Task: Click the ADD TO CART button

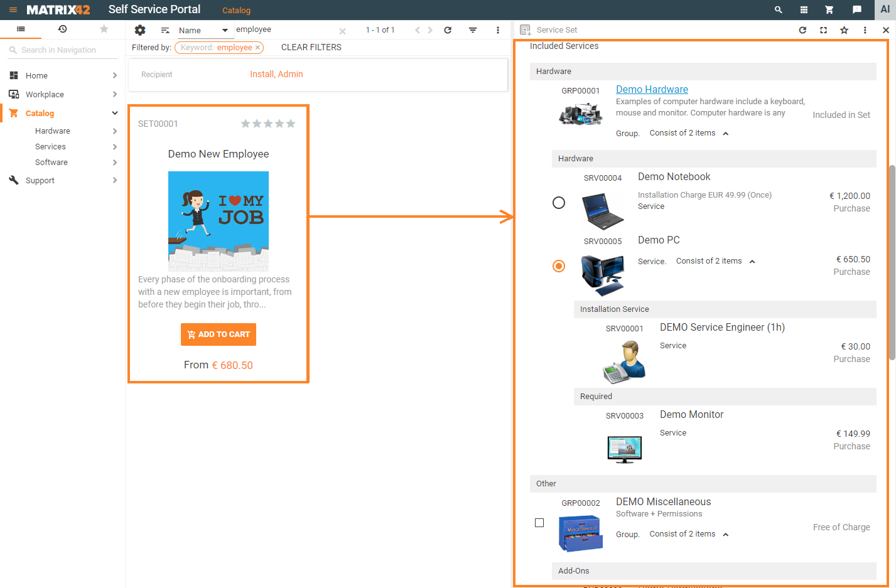Action: click(219, 334)
